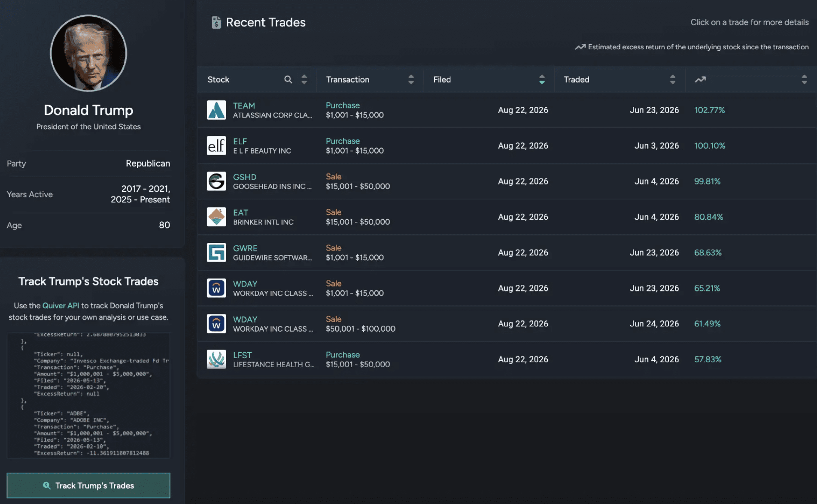Click the $50,001 - $100,000 amount
This screenshot has height=504, width=817.
360,329
